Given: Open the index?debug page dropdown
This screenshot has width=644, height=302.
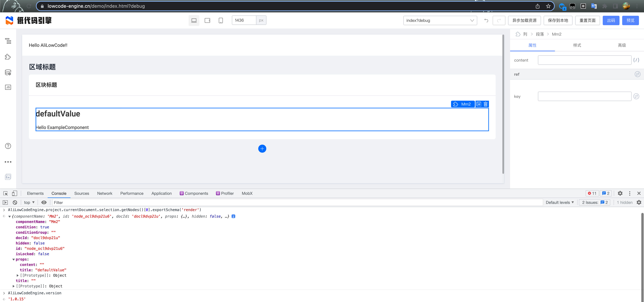Looking at the screenshot, I should click(x=440, y=20).
